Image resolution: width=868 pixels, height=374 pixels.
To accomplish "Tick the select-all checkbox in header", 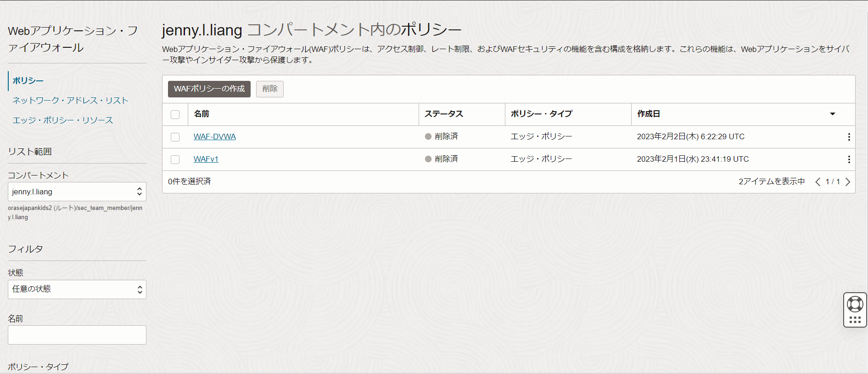I will coord(175,114).
